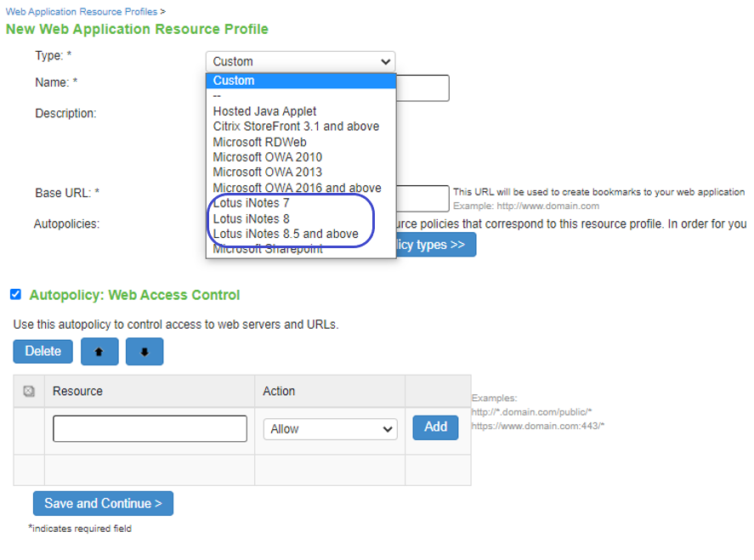Click the Resource column header
This screenshot has width=754, height=560.
[x=77, y=391]
